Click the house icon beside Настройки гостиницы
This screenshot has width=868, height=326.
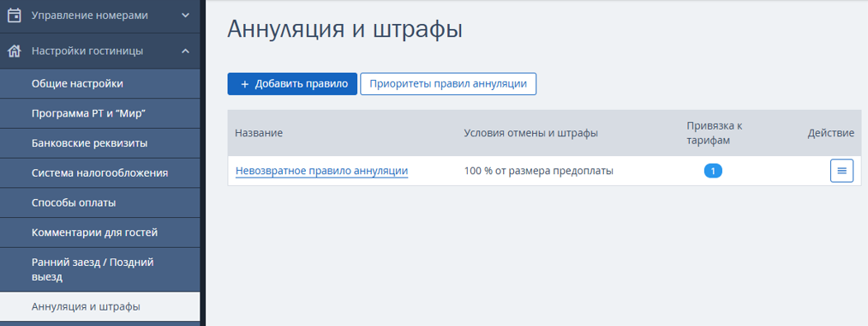pos(14,51)
